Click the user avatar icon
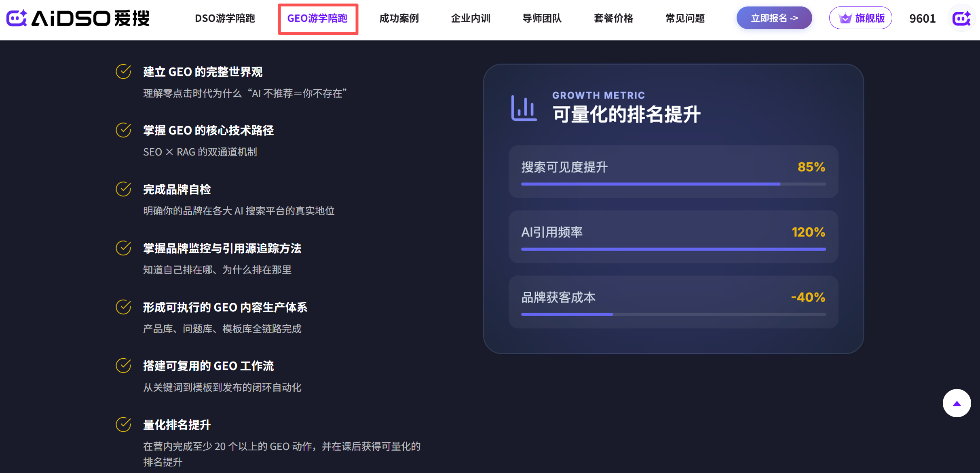This screenshot has width=980, height=473. (x=961, y=18)
